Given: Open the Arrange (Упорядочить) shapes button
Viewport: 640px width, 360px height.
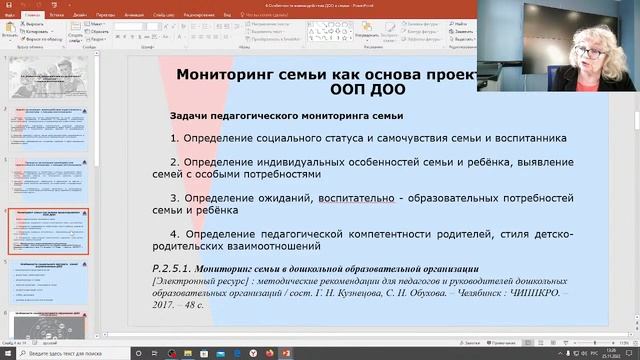Looking at the screenshot, I should (x=367, y=30).
